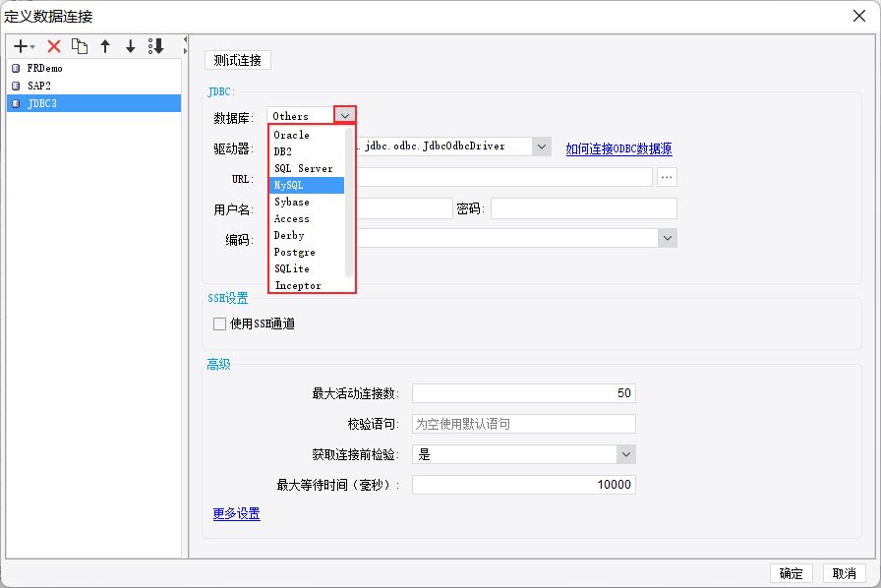Choose Access from database list
The image size is (881, 588).
[307, 218]
